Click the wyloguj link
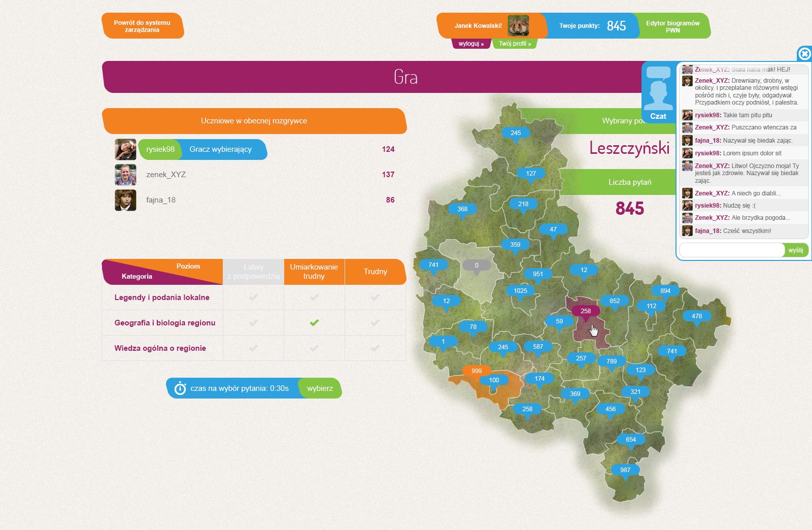The width and height of the screenshot is (812, 530). 471,44
